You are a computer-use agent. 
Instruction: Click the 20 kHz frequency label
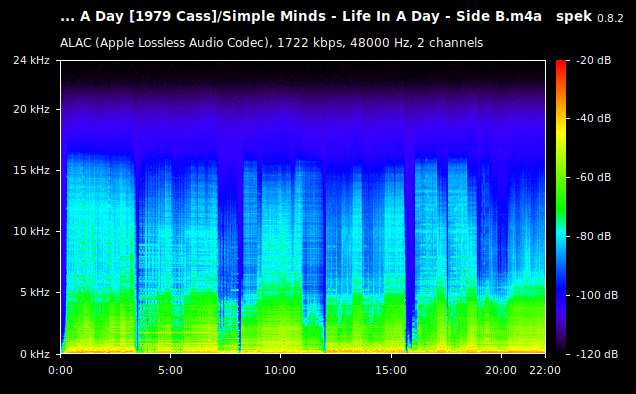[x=31, y=110]
